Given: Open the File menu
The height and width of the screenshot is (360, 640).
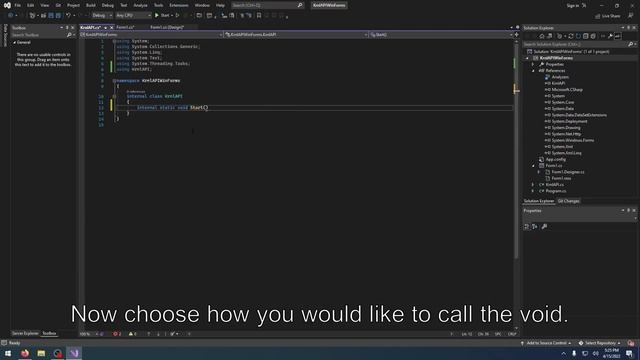Looking at the screenshot, I should coord(18,5).
